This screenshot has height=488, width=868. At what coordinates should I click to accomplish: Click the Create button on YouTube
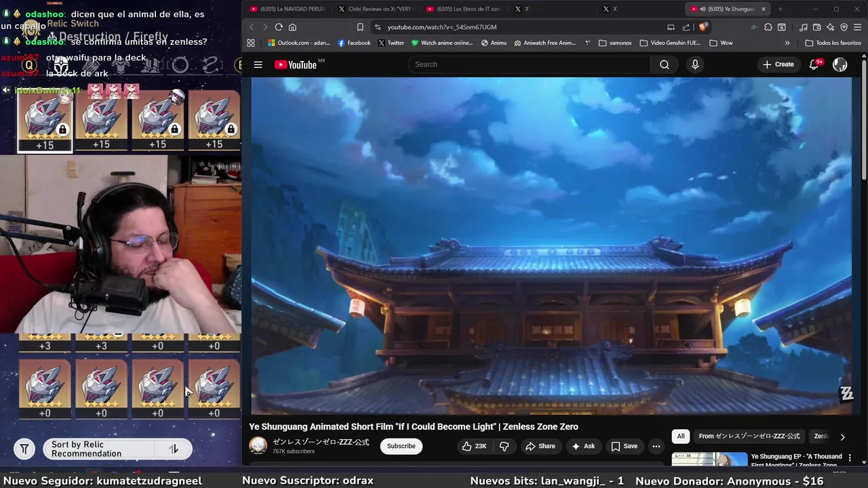[778, 64]
